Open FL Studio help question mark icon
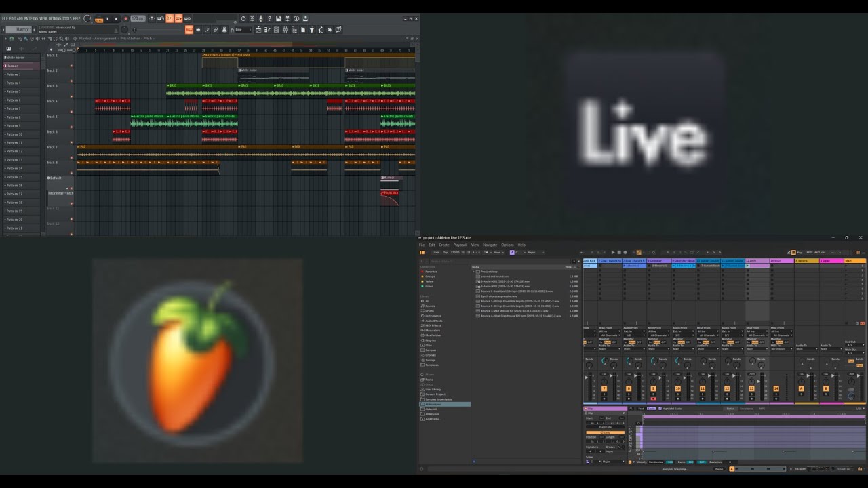The height and width of the screenshot is (488, 868). tap(269, 19)
